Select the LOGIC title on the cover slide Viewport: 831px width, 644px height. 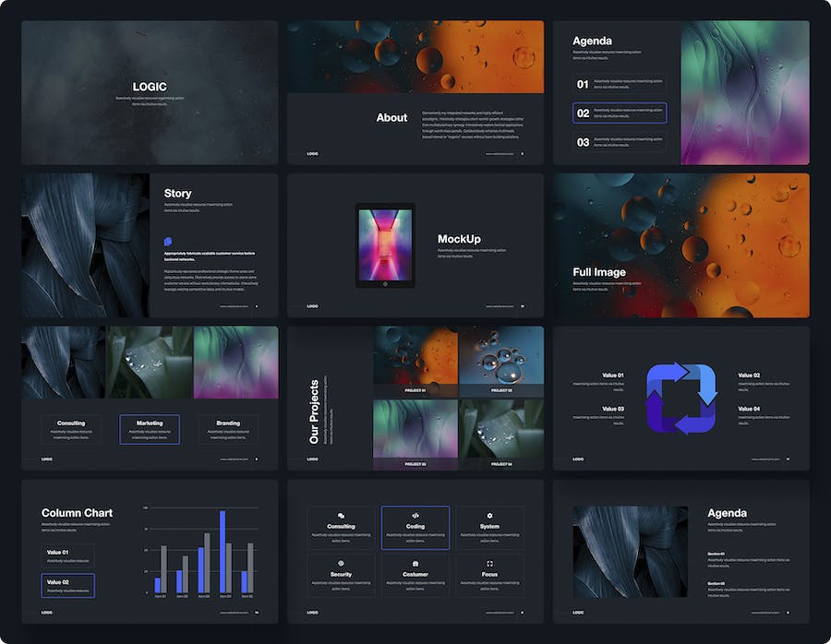pyautogui.click(x=150, y=87)
